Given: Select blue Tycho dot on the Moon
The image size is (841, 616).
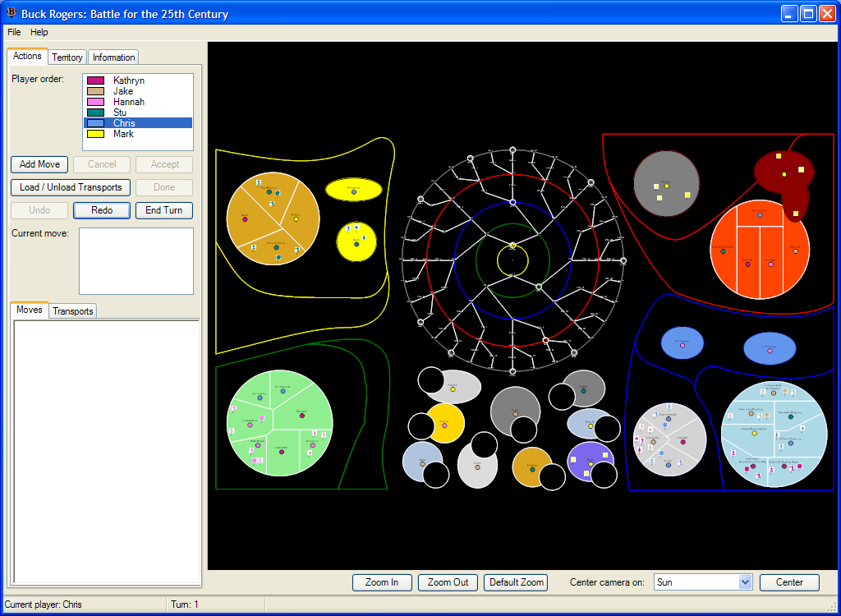Looking at the screenshot, I should click(x=669, y=465).
